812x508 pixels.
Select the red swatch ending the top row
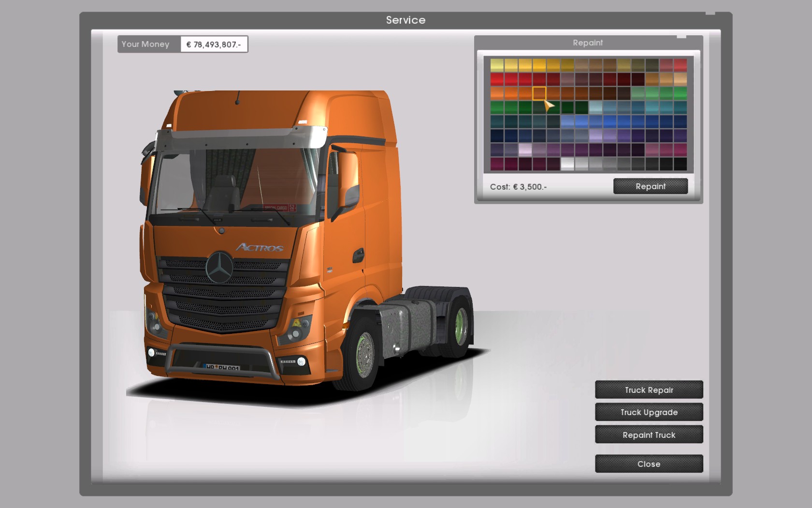[x=680, y=65]
